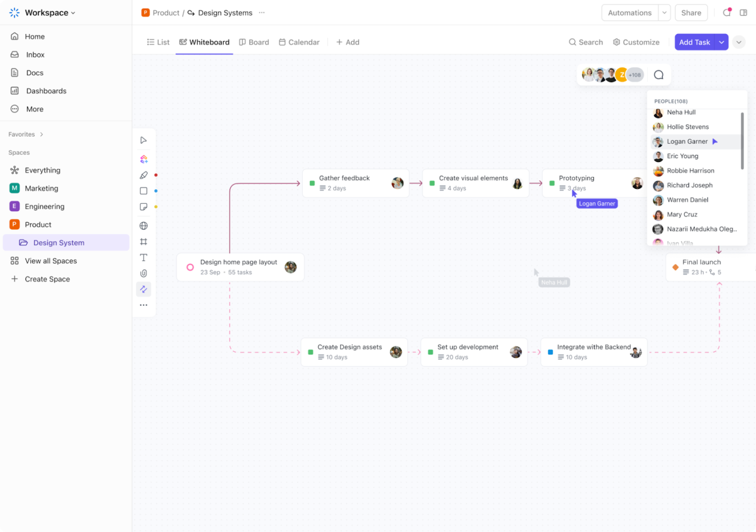Open the web embed globe tool
The height and width of the screenshot is (532, 756).
point(144,226)
